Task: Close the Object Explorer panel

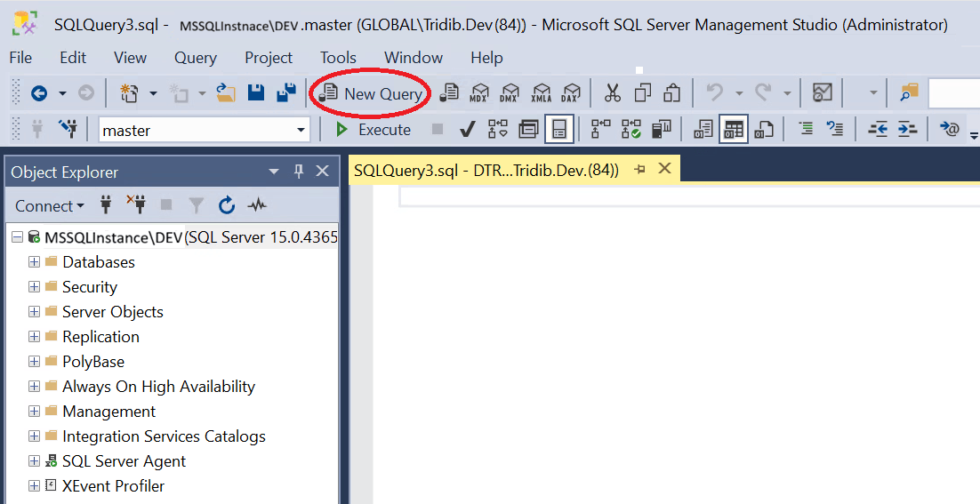Action: [323, 172]
